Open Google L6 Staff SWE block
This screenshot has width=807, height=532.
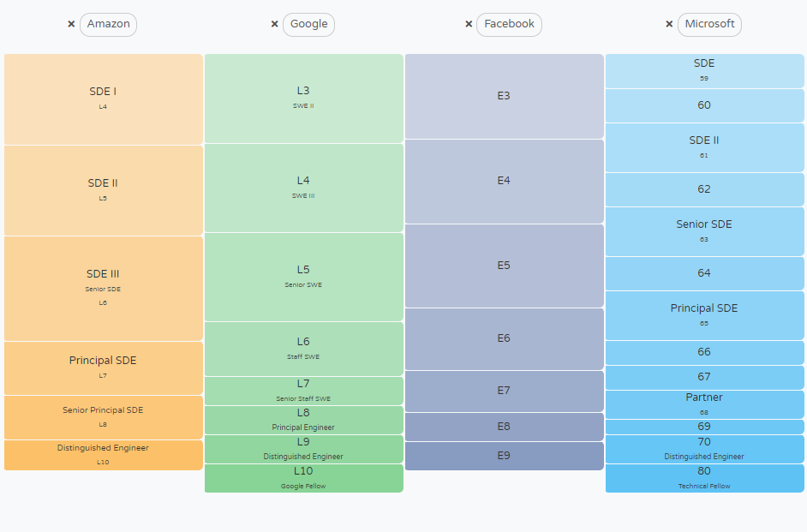pos(303,349)
